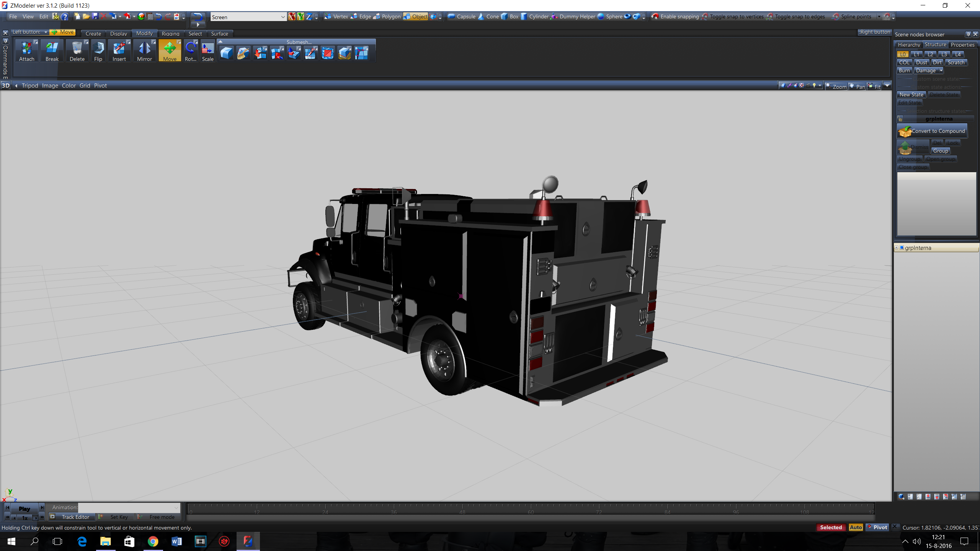Open the Screen coordinate system dropdown

[283, 17]
